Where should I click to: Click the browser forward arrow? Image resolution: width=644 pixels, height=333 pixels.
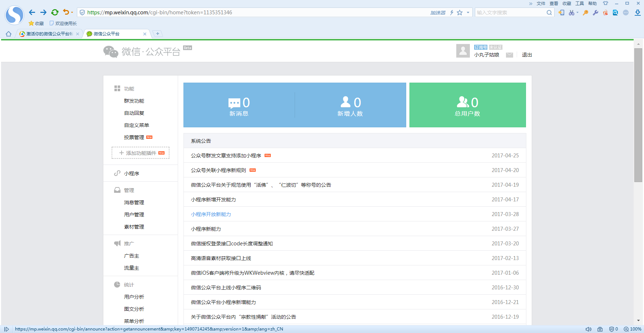click(x=43, y=13)
